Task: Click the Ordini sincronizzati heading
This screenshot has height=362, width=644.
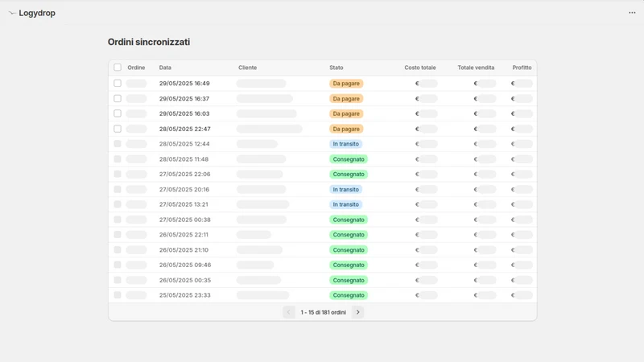Action: 149,42
